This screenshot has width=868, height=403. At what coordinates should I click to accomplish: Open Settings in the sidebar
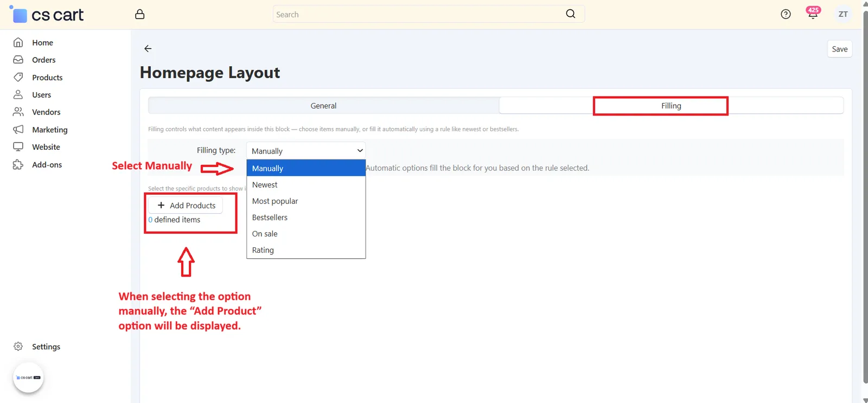point(46,347)
